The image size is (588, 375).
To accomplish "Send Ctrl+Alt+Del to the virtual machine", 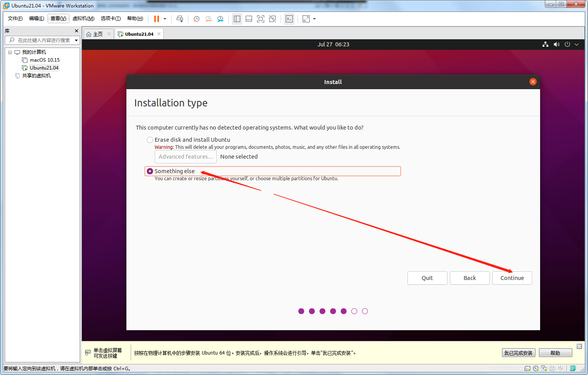I will (180, 19).
